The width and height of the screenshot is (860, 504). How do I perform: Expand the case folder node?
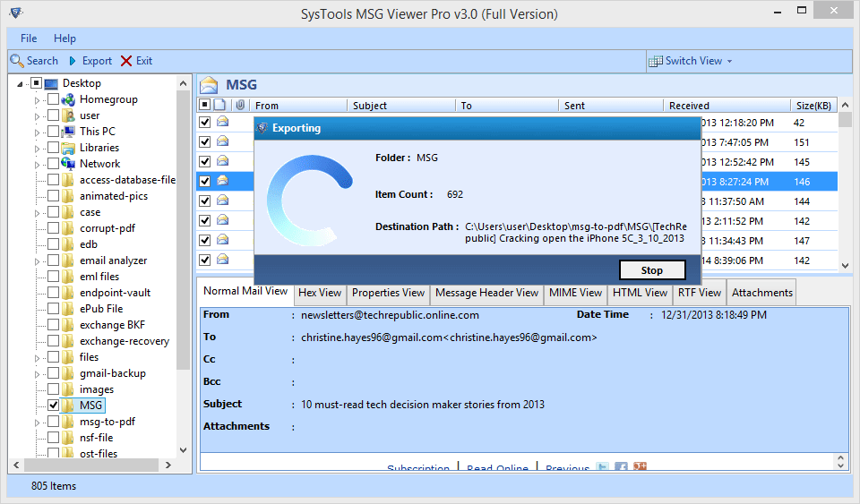[x=38, y=213]
